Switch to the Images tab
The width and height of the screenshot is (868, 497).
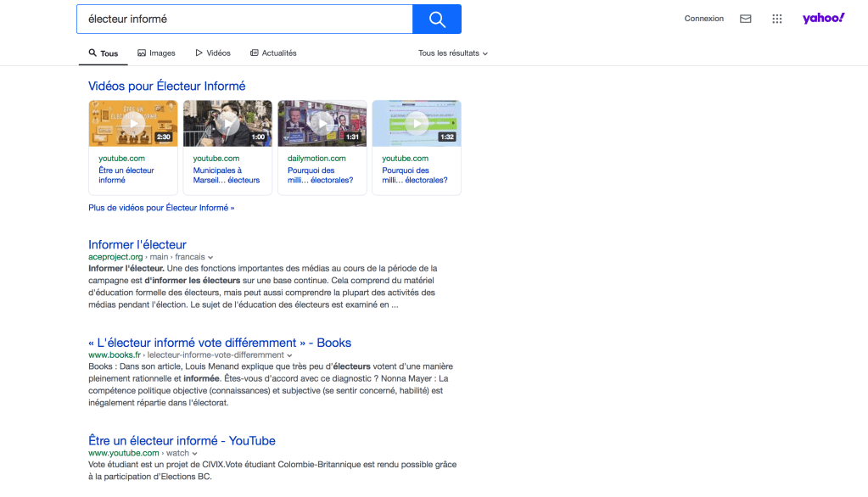click(x=156, y=53)
